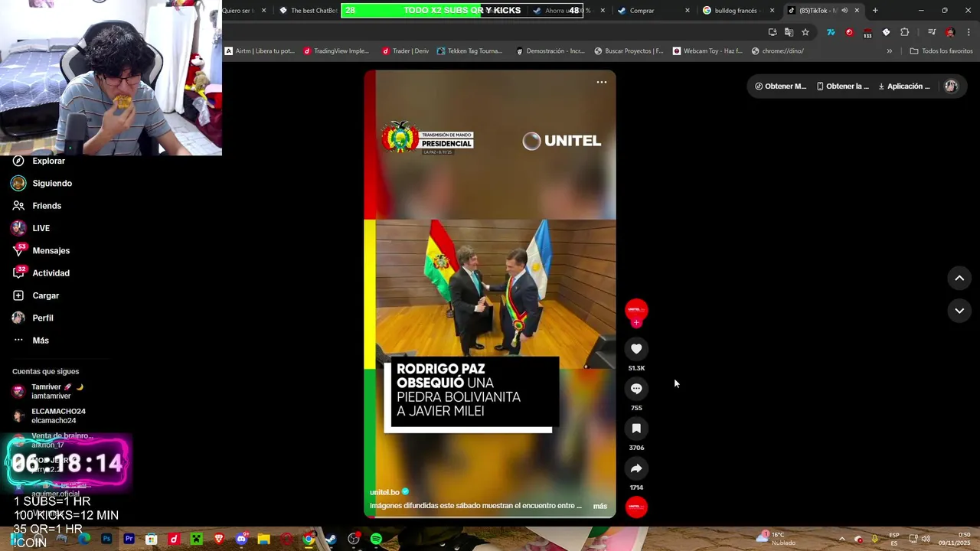Open the three-dot menu on the video

click(602, 82)
